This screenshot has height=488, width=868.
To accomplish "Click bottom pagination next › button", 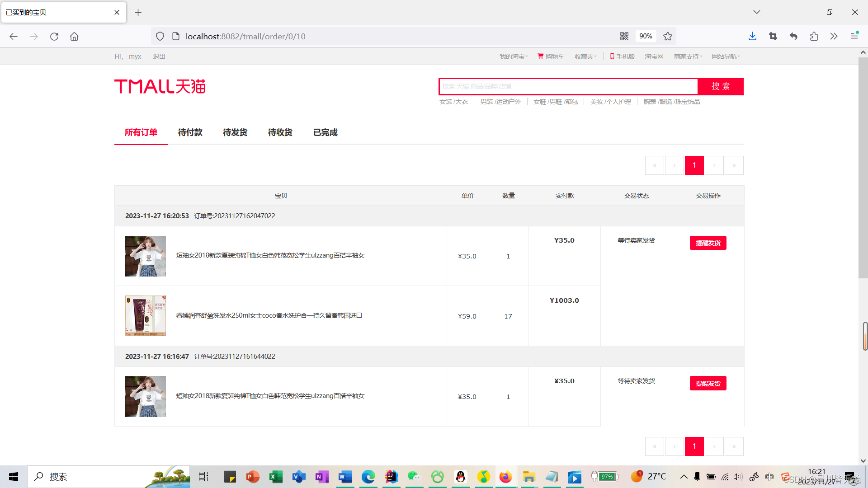I will 714,446.
